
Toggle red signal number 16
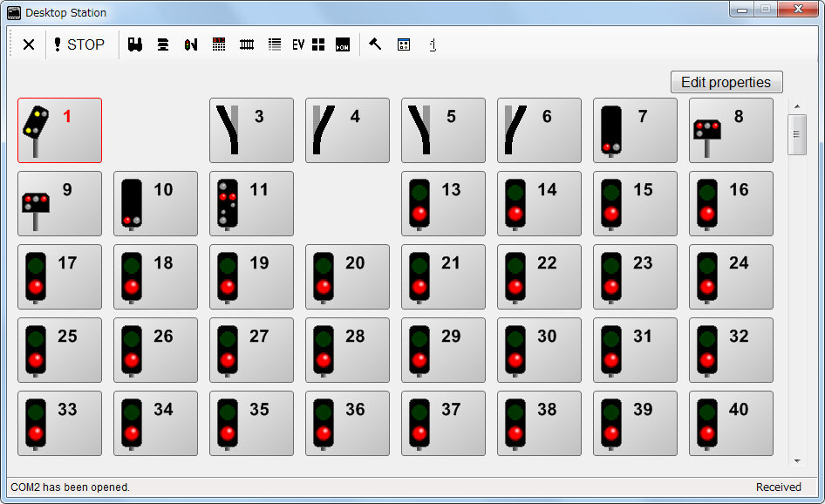click(x=731, y=203)
